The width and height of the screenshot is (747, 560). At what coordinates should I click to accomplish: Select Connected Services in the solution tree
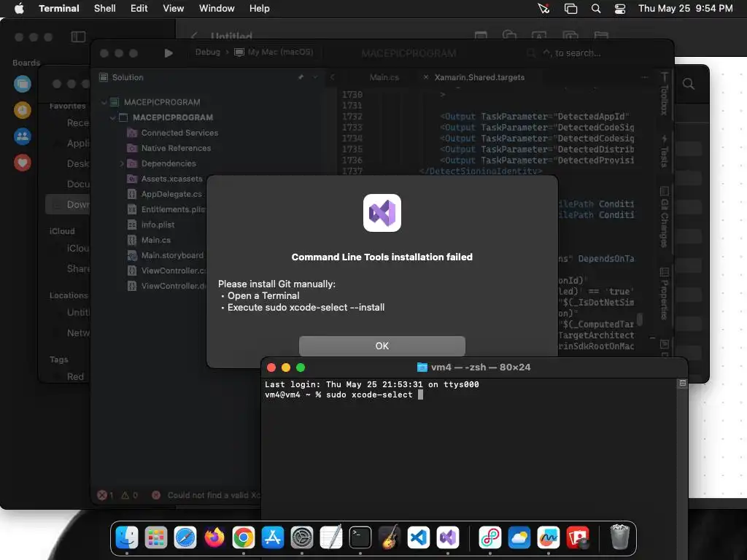[x=179, y=133]
